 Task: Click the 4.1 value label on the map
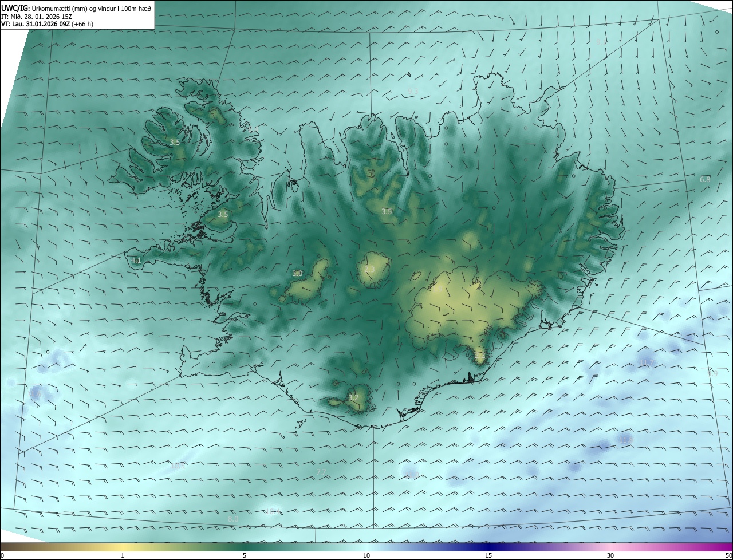[x=136, y=260]
